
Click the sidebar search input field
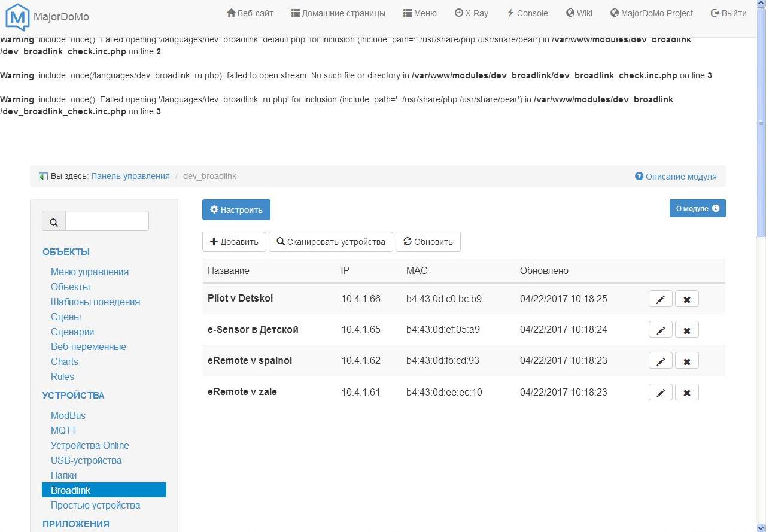point(107,221)
